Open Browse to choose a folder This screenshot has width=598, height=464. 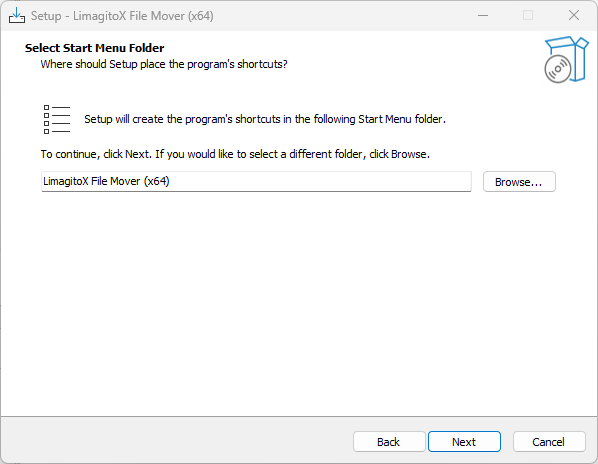[x=519, y=181]
